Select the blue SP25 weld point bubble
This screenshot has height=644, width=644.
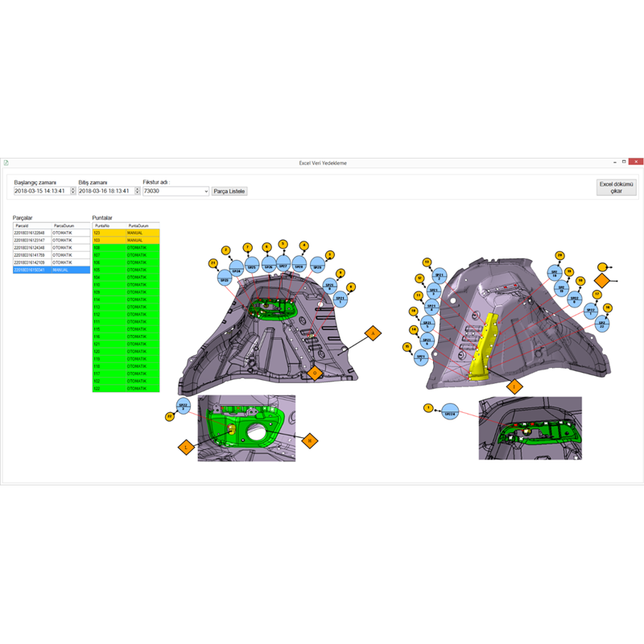(x=252, y=265)
